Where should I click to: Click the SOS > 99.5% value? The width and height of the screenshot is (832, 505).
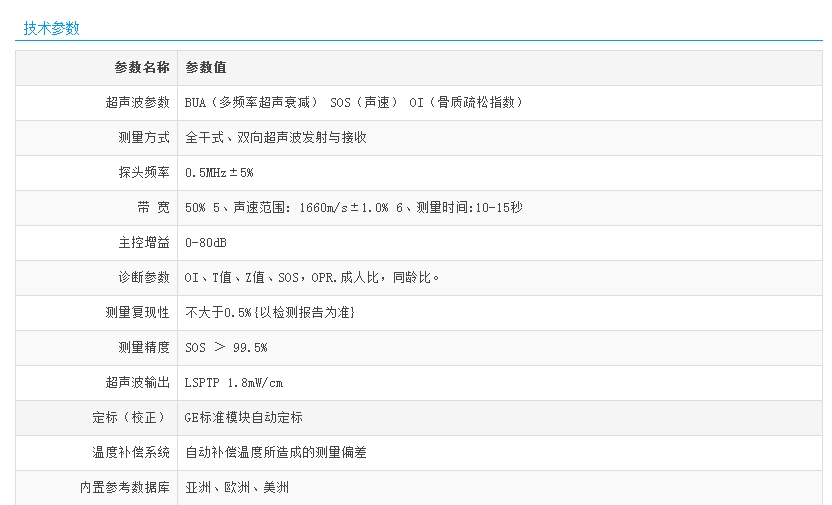226,347
